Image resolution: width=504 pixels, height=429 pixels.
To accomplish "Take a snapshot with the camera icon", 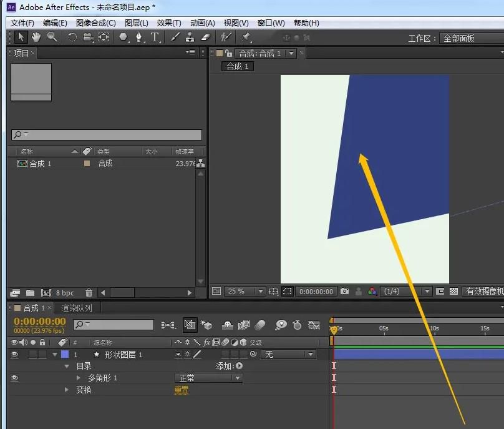I will tap(344, 291).
